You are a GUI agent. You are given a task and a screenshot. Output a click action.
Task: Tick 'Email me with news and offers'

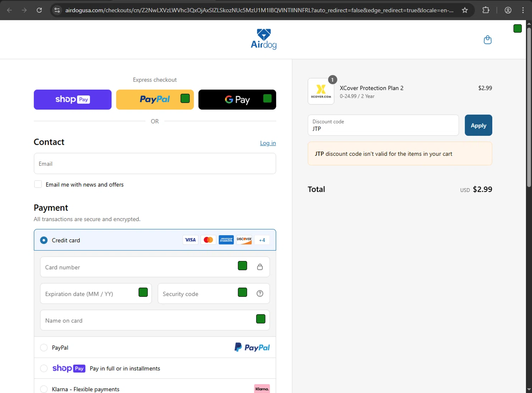tap(38, 184)
